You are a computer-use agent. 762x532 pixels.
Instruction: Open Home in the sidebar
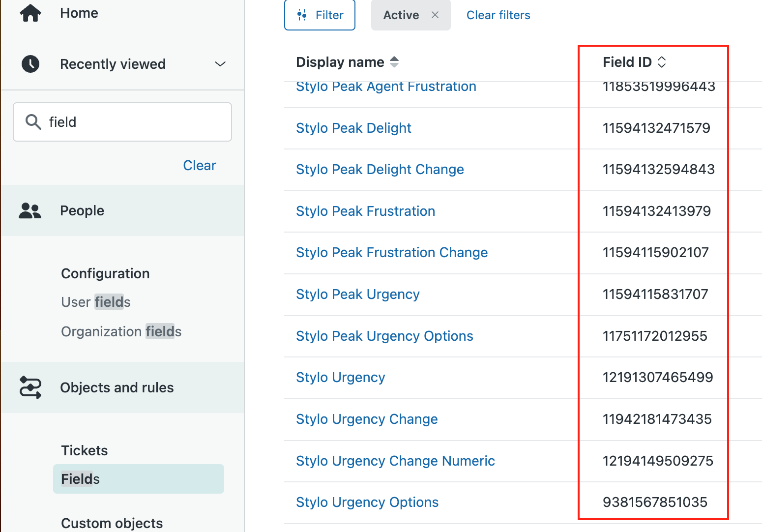click(x=79, y=13)
